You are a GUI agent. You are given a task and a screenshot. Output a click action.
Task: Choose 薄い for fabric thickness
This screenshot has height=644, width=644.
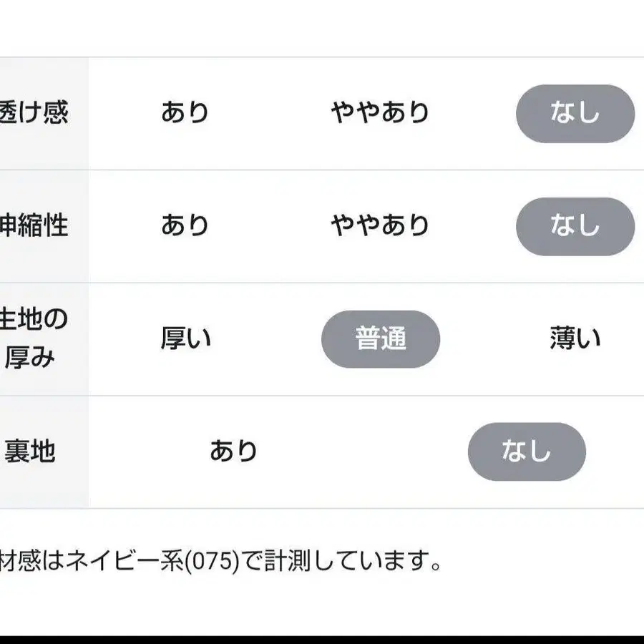coord(575,339)
